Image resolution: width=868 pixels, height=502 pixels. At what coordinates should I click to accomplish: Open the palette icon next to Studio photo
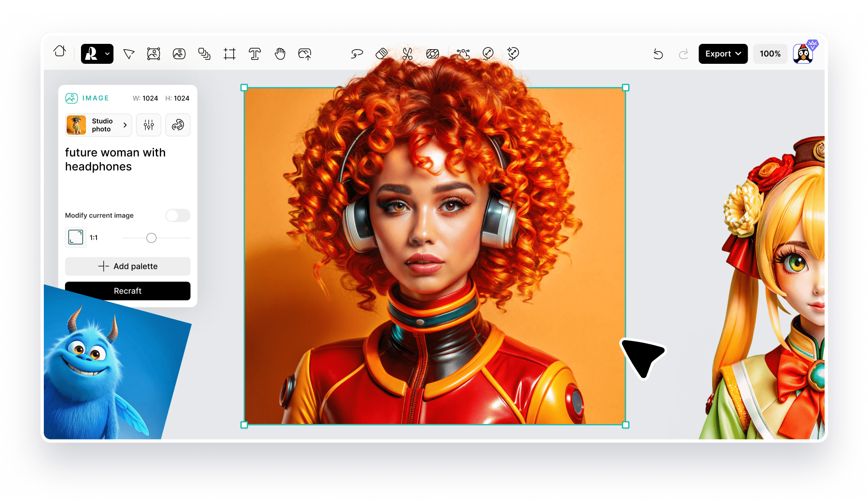click(x=178, y=125)
